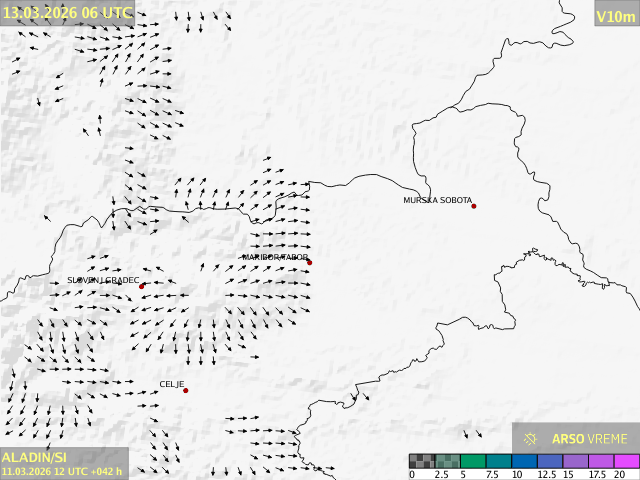This screenshot has height=480, width=640.
Task: Click the CELJE city name label
Action: (x=172, y=384)
